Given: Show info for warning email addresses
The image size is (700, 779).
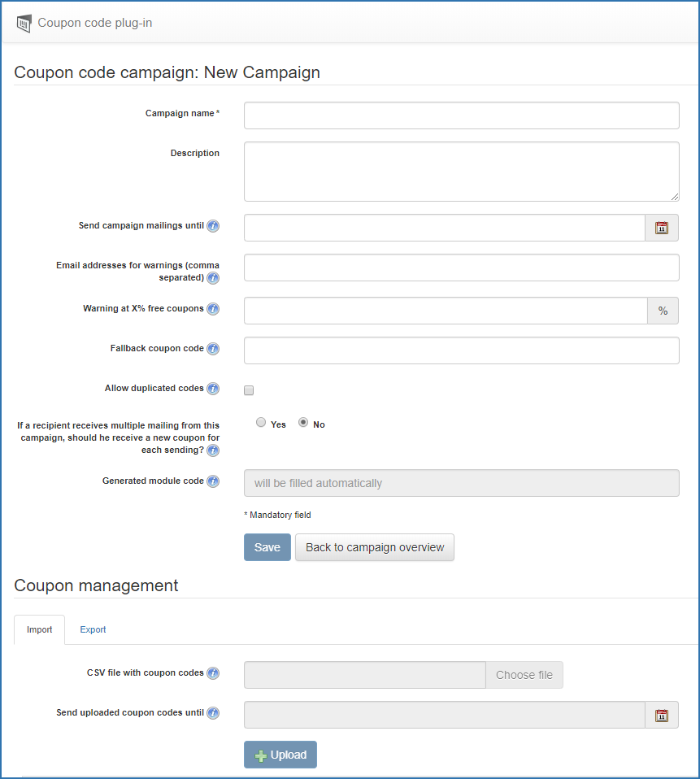Looking at the screenshot, I should 213,278.
